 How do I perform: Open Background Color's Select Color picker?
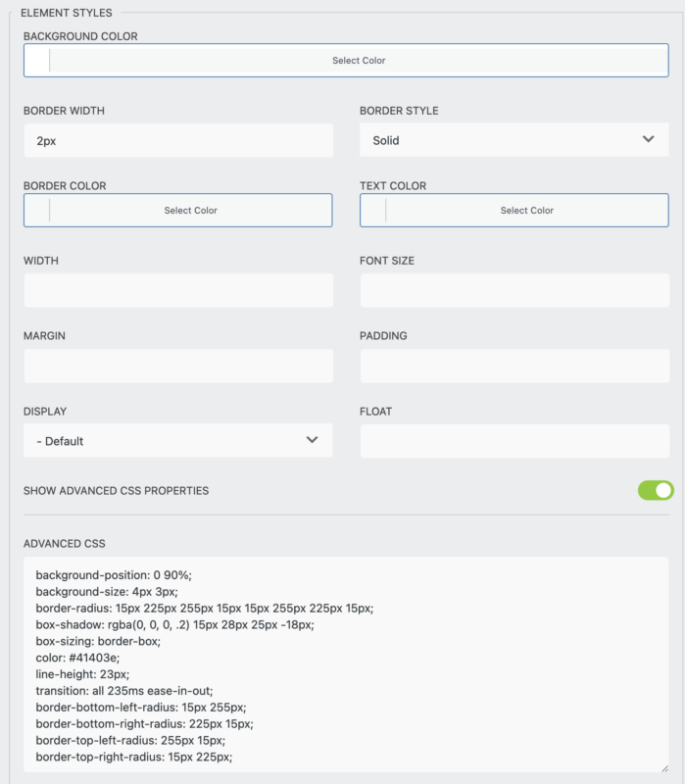[x=359, y=61]
